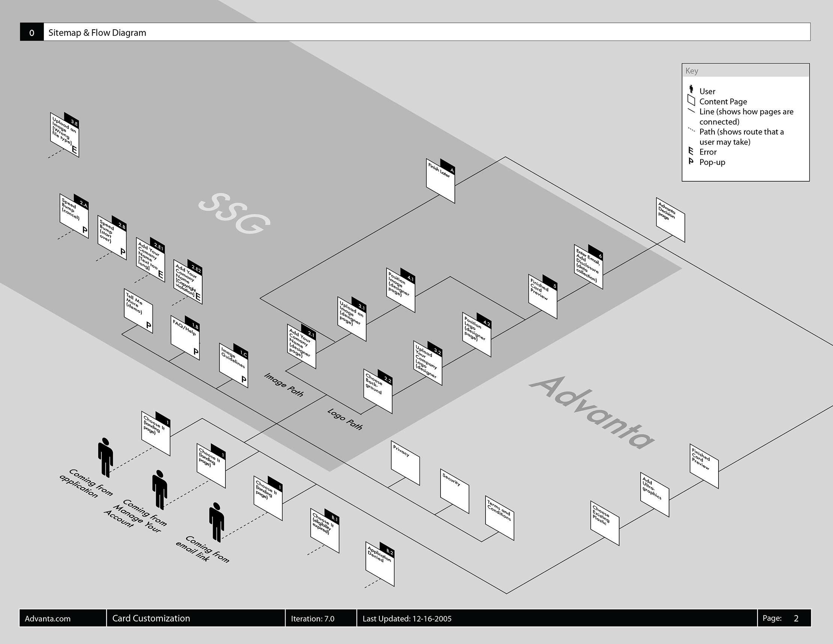The image size is (833, 644).
Task: Click the Security page card
Action: coord(454,491)
